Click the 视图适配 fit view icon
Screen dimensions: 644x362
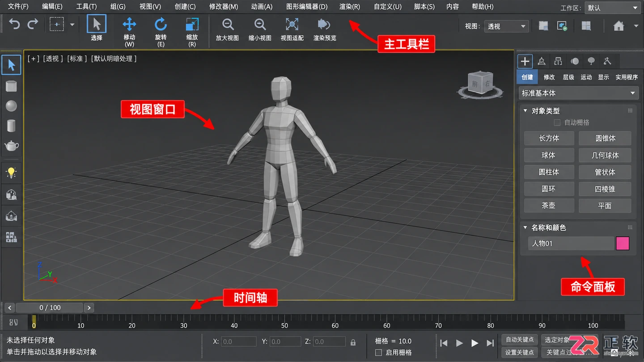tap(292, 25)
